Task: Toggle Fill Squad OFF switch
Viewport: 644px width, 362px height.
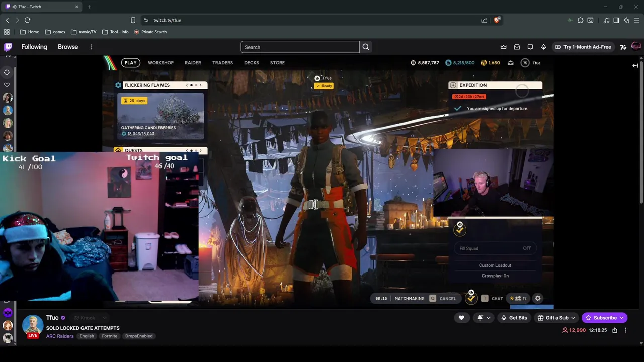Action: [495, 248]
